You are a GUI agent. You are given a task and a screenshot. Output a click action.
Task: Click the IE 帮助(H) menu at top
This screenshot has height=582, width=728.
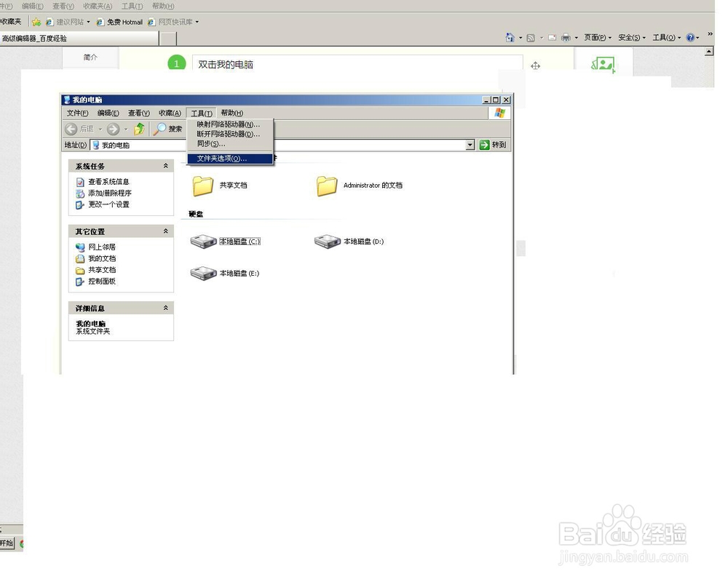pyautogui.click(x=163, y=6)
